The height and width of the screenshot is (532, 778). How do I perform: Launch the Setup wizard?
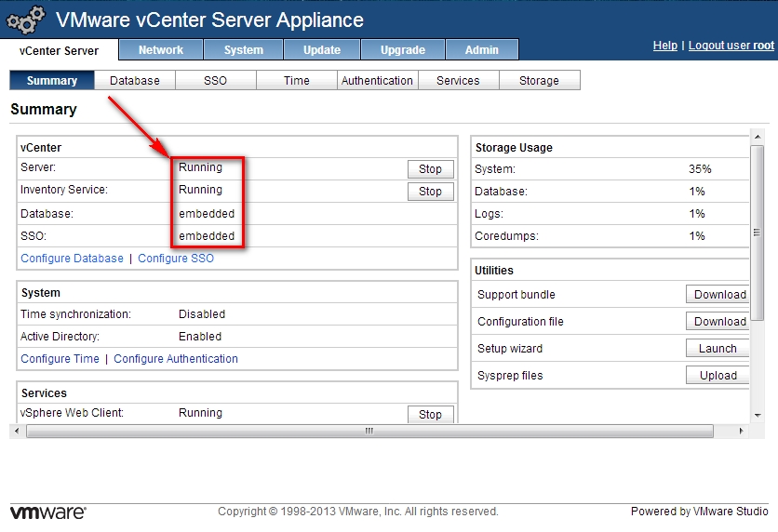click(x=718, y=349)
